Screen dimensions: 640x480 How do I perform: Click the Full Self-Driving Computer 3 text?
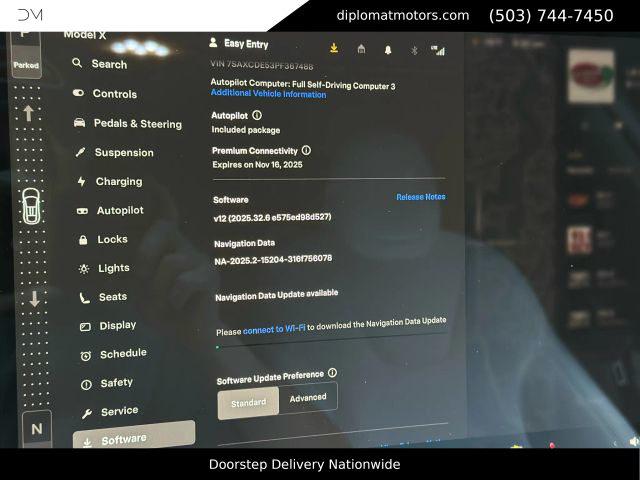[x=344, y=85]
